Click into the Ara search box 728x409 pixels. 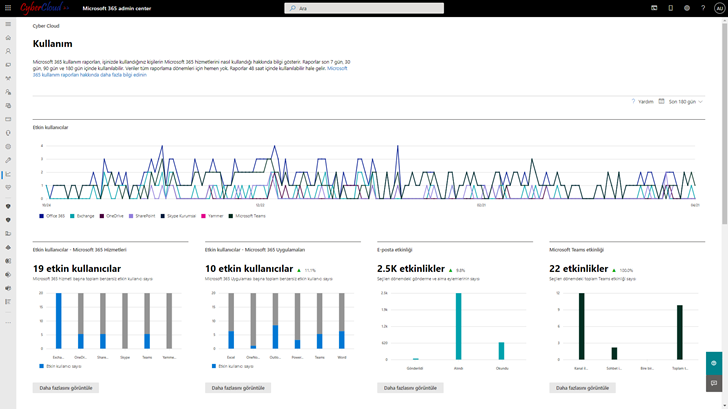[364, 8]
